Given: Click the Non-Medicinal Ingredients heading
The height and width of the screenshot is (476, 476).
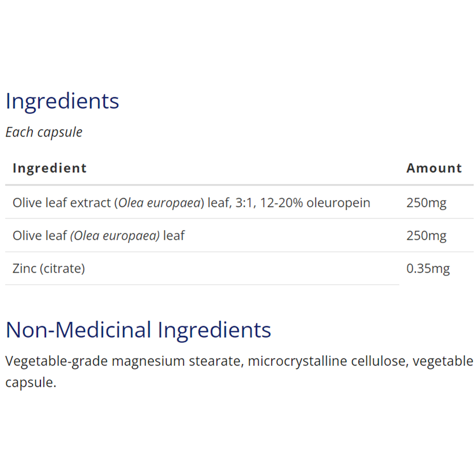Looking at the screenshot, I should [x=138, y=330].
